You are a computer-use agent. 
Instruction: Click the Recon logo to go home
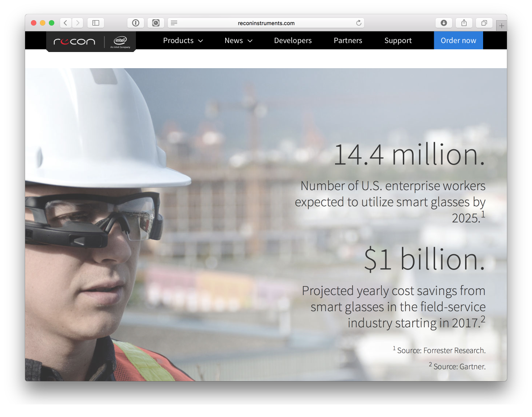click(74, 42)
